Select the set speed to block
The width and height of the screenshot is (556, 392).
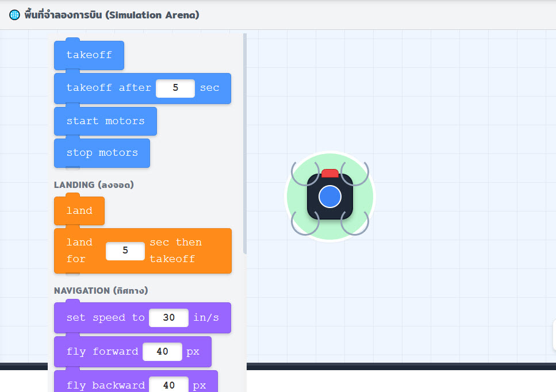coord(142,318)
